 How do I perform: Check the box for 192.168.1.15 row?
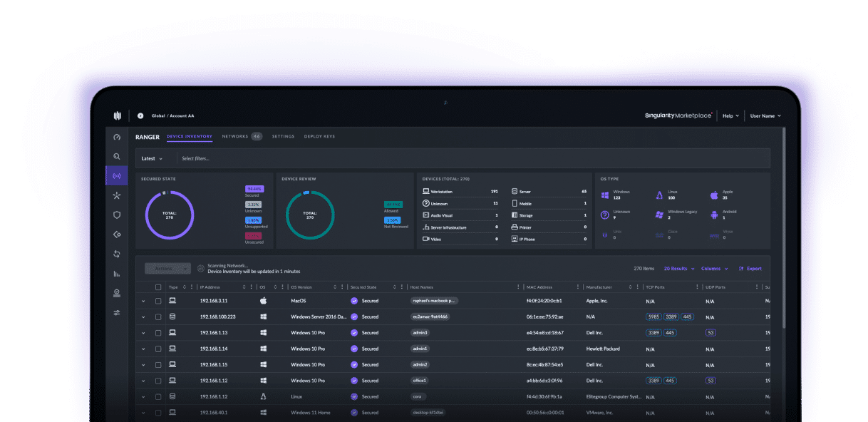pyautogui.click(x=158, y=364)
